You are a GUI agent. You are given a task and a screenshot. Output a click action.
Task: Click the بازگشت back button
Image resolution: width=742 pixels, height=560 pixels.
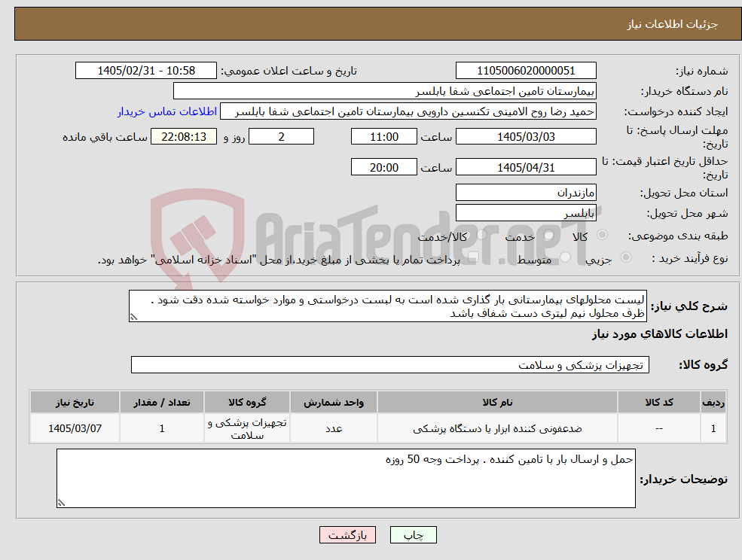[x=347, y=535]
